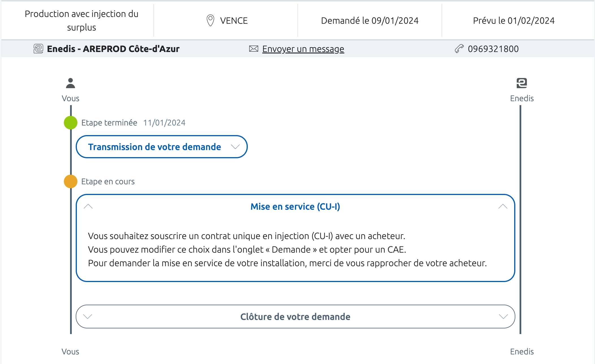Click the Clôture de votre demande title
The width and height of the screenshot is (595, 364).
pos(295,317)
